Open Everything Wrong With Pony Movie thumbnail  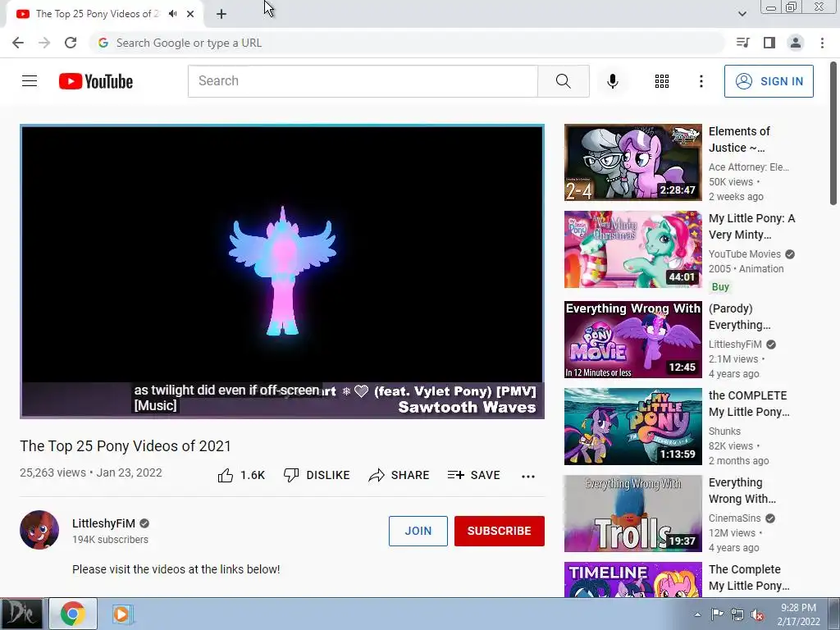coord(632,339)
